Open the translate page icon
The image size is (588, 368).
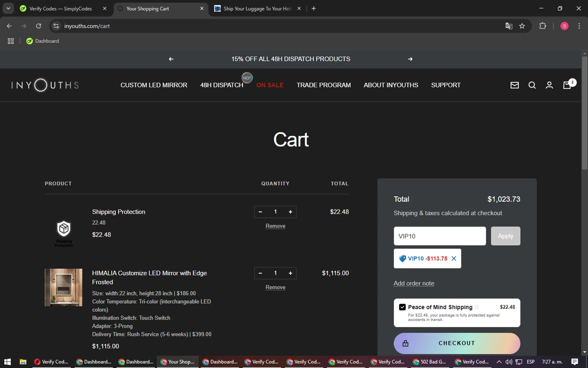509,26
